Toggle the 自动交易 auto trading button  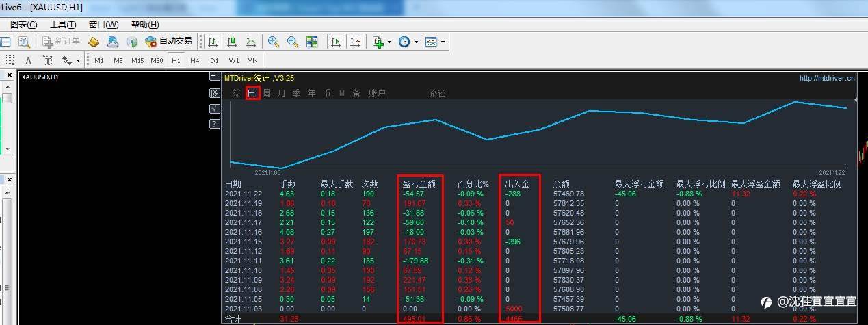[168, 42]
